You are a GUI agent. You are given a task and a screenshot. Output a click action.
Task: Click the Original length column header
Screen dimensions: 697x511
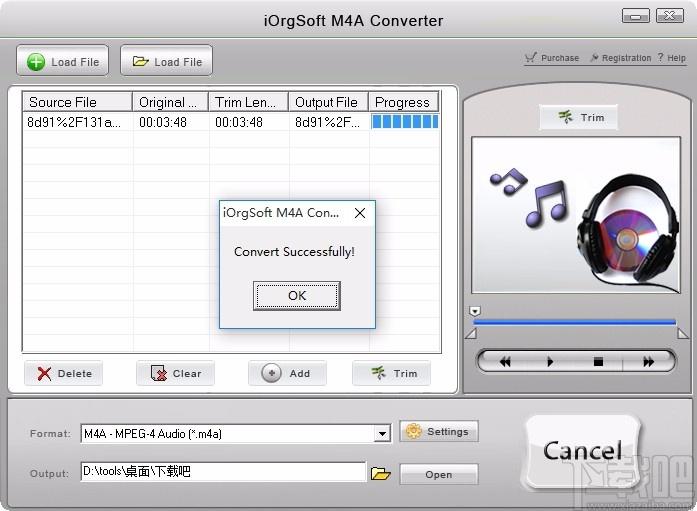171,102
